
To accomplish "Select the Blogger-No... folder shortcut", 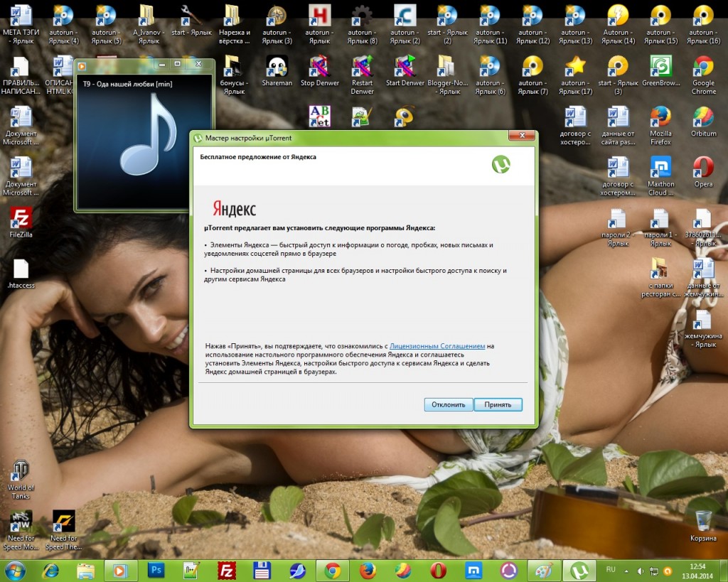I will pos(448,75).
